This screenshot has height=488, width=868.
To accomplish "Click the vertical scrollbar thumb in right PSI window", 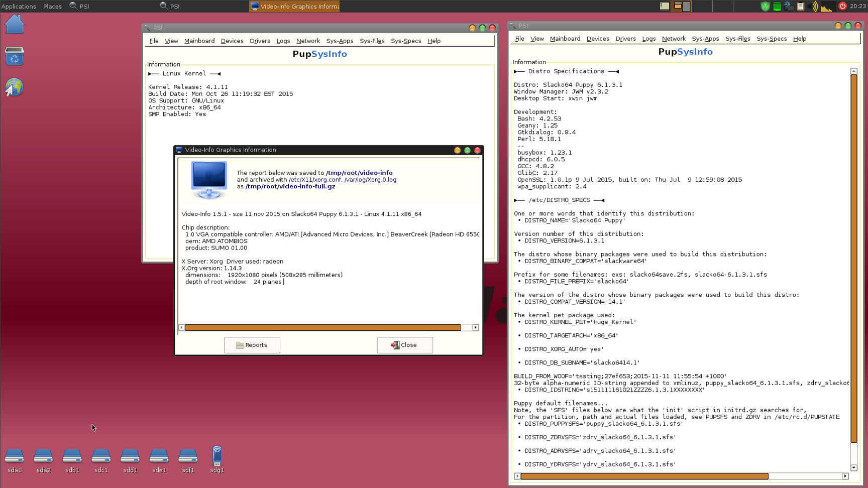I will point(853,259).
